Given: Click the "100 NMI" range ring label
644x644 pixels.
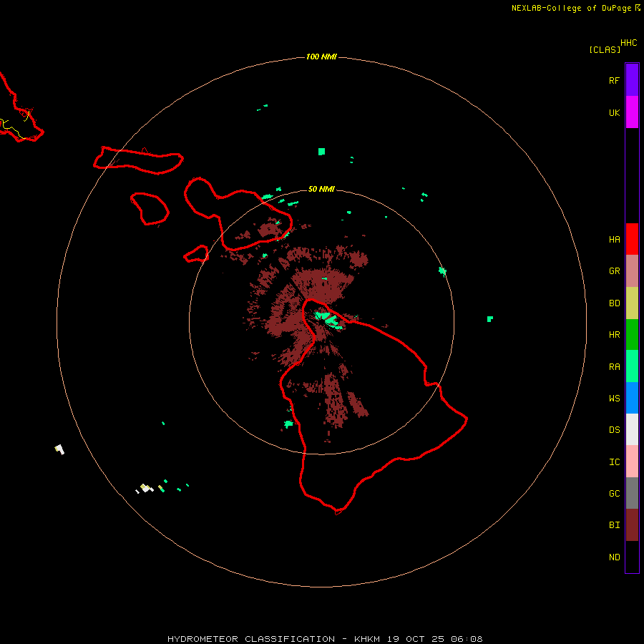Looking at the screenshot, I should (321, 57).
